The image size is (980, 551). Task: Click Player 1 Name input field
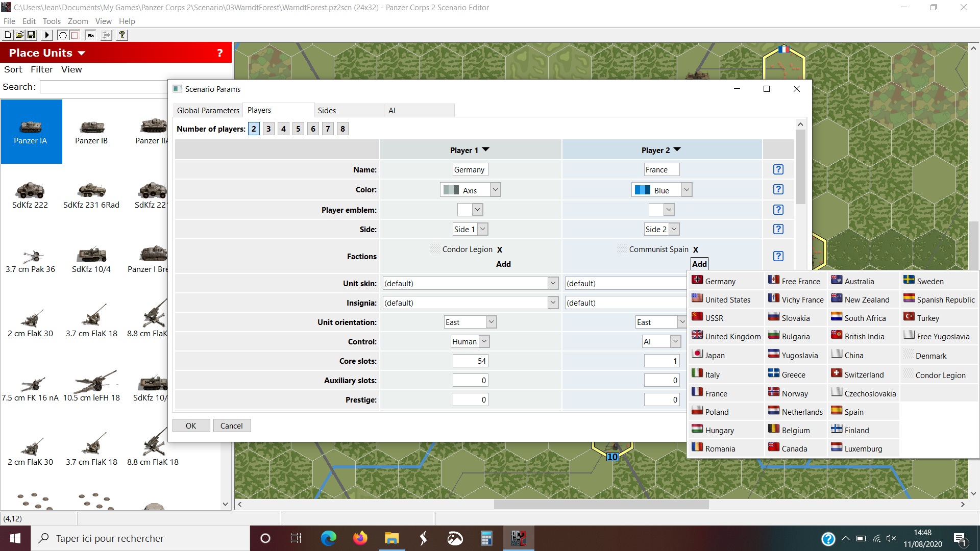[x=470, y=169]
